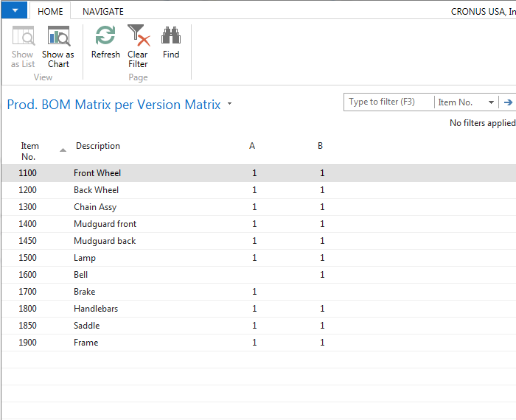
Task: Click the Clear Filter funnel icon
Action: pos(139,35)
